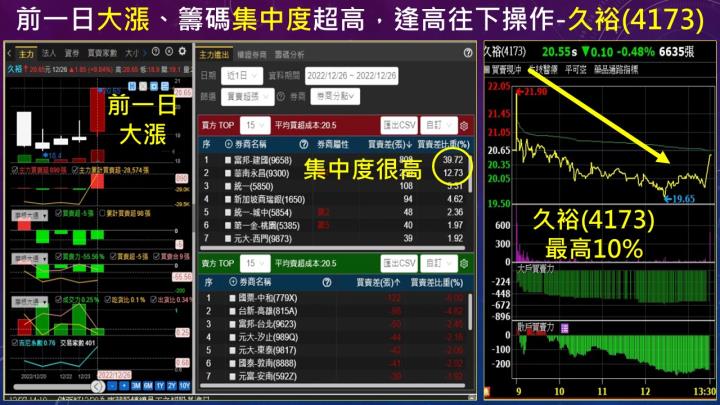The width and height of the screenshot is (720, 405).
Task: Open buyer TOP 15 count dropdown
Action: (255, 125)
